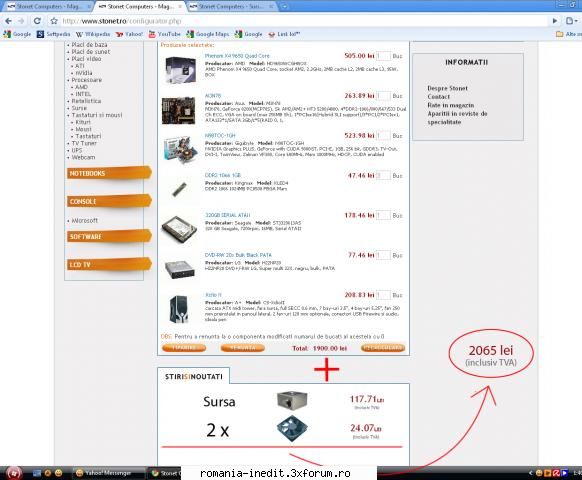Close the active Stonet Computers tab
The width and height of the screenshot is (582, 480).
[x=180, y=7]
